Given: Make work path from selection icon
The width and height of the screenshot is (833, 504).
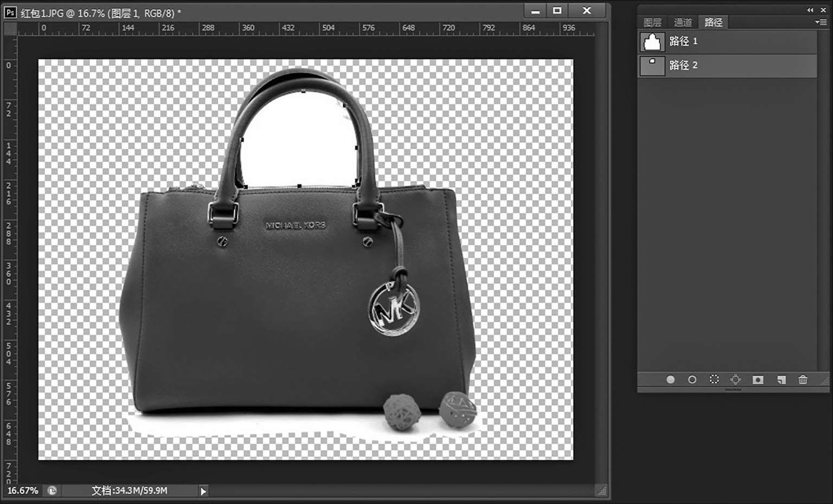Looking at the screenshot, I should coord(735,380).
